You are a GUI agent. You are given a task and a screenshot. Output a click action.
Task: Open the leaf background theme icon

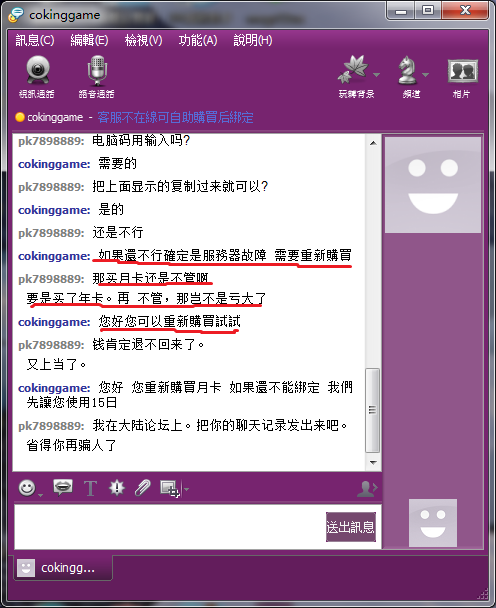click(353, 70)
